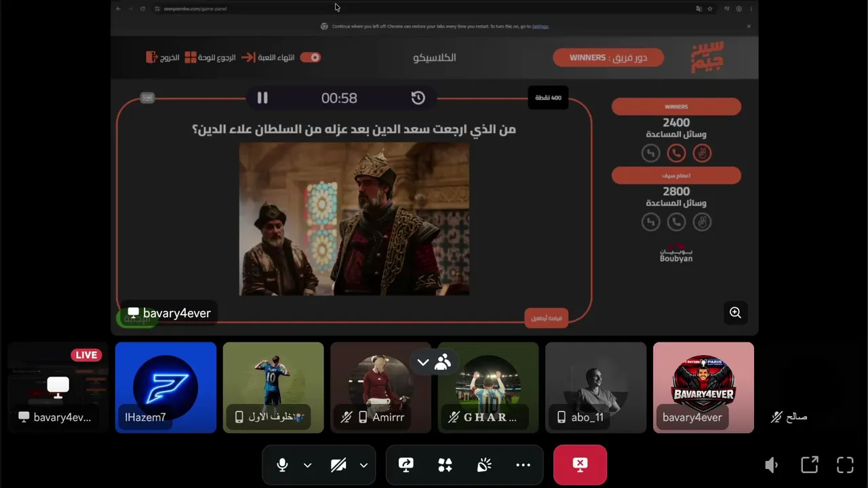Zoom in on the shared screen magnifier
The width and height of the screenshot is (868, 488).
[x=735, y=312]
